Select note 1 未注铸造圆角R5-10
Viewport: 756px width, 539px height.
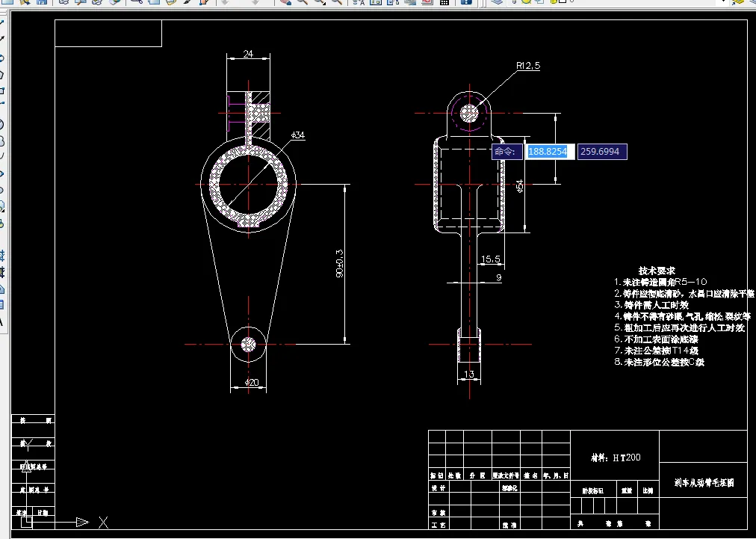pyautogui.click(x=660, y=282)
